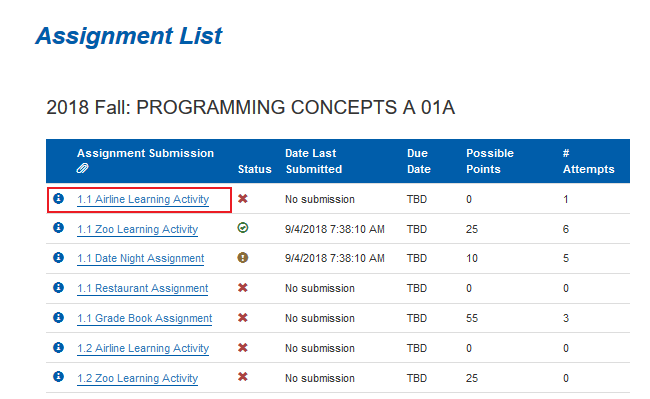The image size is (650, 399).
Task: Open the 1.1 Date Night Assignment link
Action: click(x=141, y=259)
